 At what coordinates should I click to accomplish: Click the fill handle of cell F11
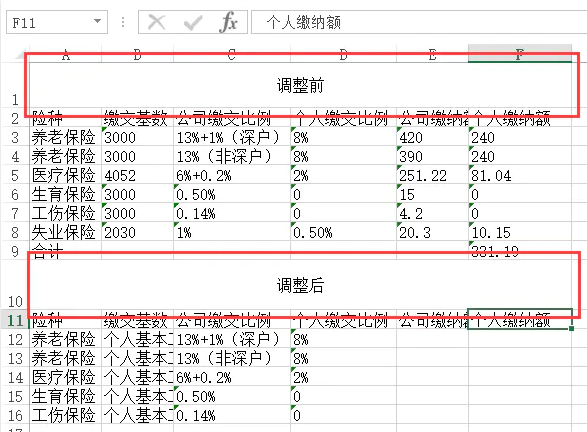(x=571, y=328)
